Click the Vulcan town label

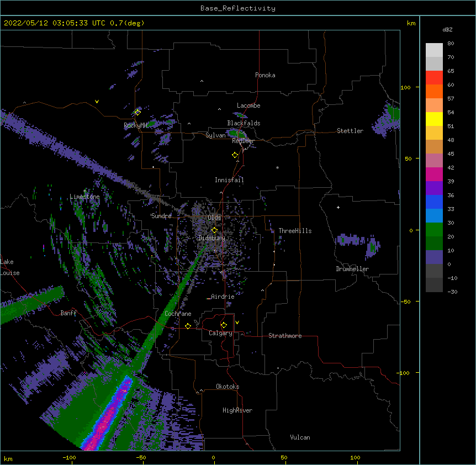(300, 437)
